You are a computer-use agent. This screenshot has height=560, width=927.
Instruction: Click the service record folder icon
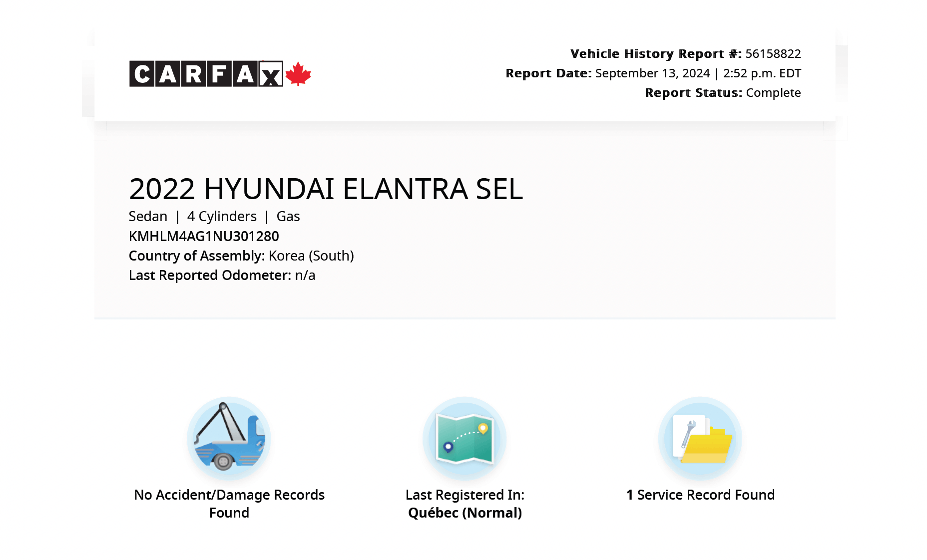[700, 438]
